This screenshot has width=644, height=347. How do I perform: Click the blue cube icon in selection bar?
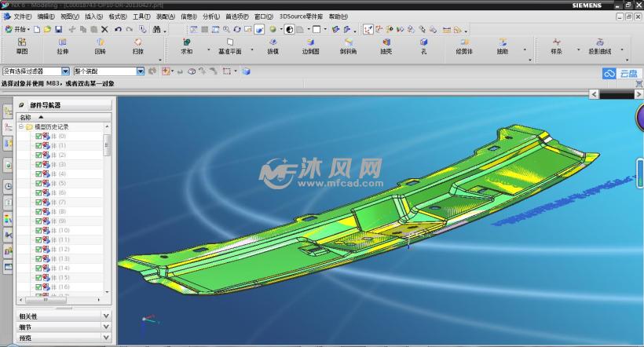point(246,71)
